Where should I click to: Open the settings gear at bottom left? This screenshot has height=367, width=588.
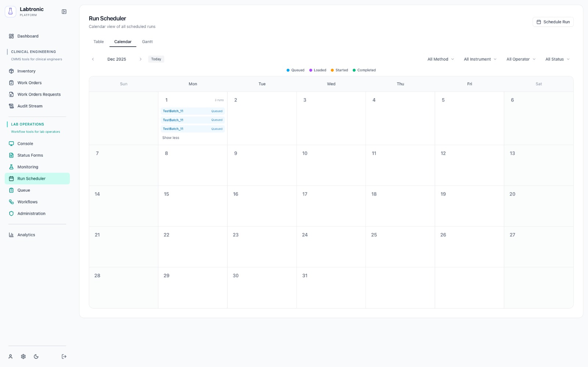[23, 356]
